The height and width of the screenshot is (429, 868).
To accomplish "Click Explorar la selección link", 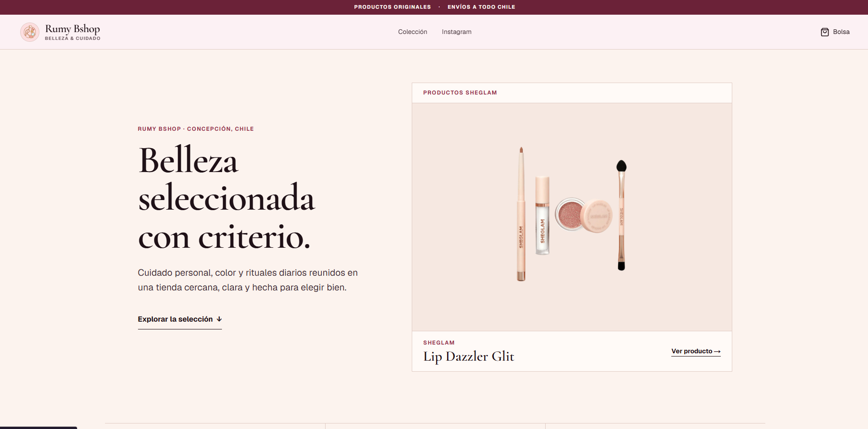I will [180, 319].
